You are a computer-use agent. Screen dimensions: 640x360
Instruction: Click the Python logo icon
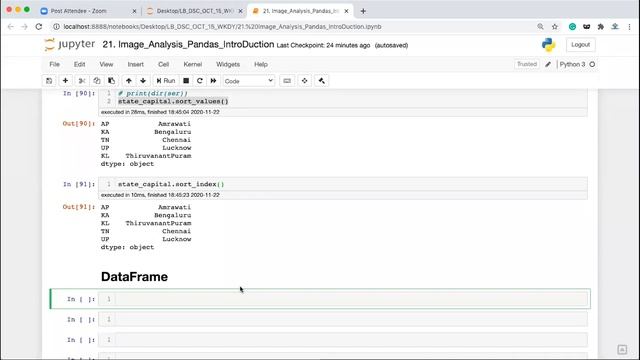click(x=549, y=44)
